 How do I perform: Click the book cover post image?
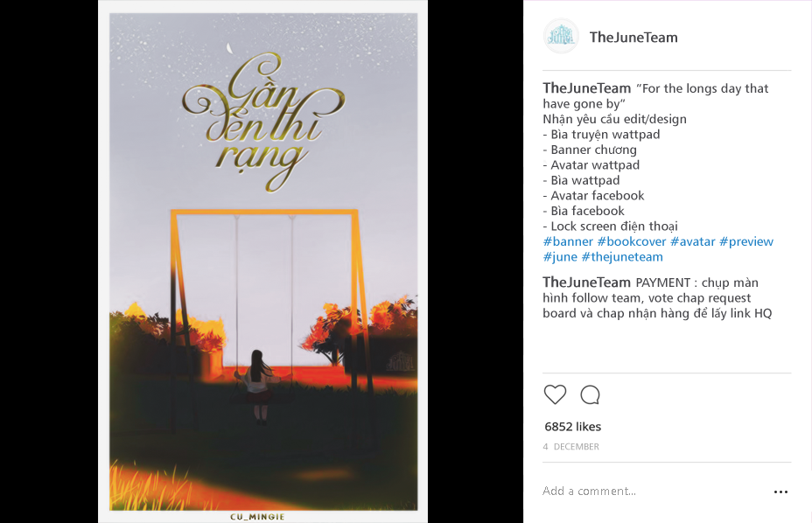pyautogui.click(x=263, y=261)
